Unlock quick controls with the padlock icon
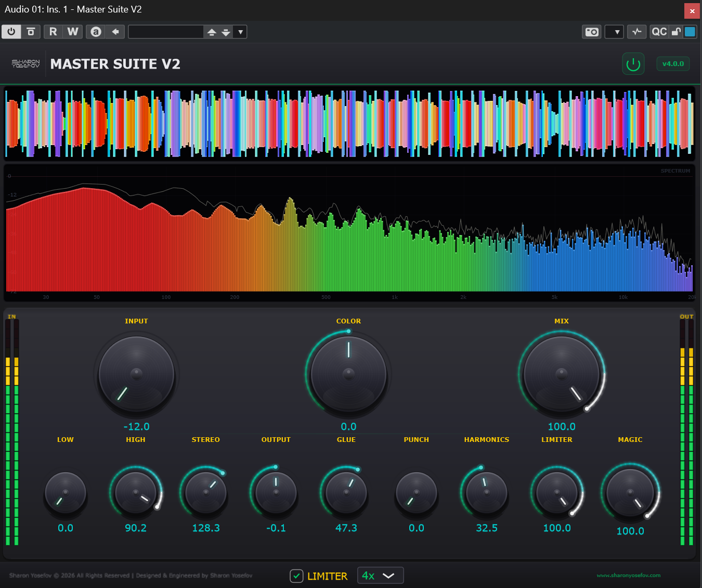This screenshot has width=702, height=588. (x=675, y=32)
